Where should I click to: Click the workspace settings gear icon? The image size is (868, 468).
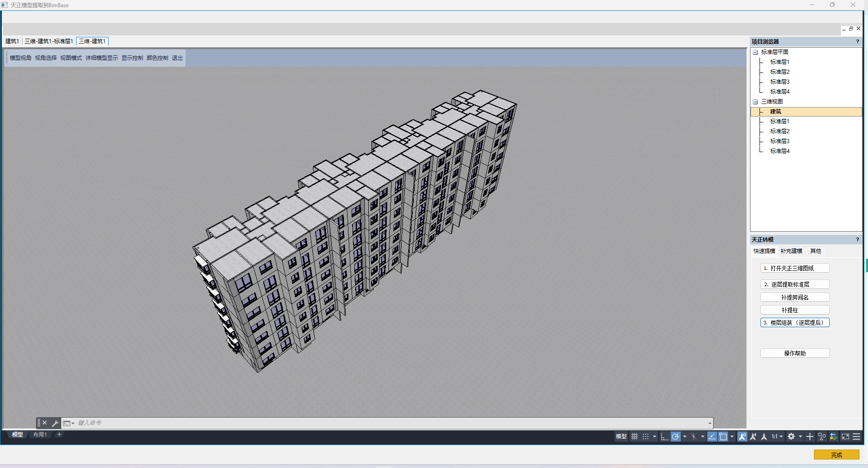click(x=791, y=436)
